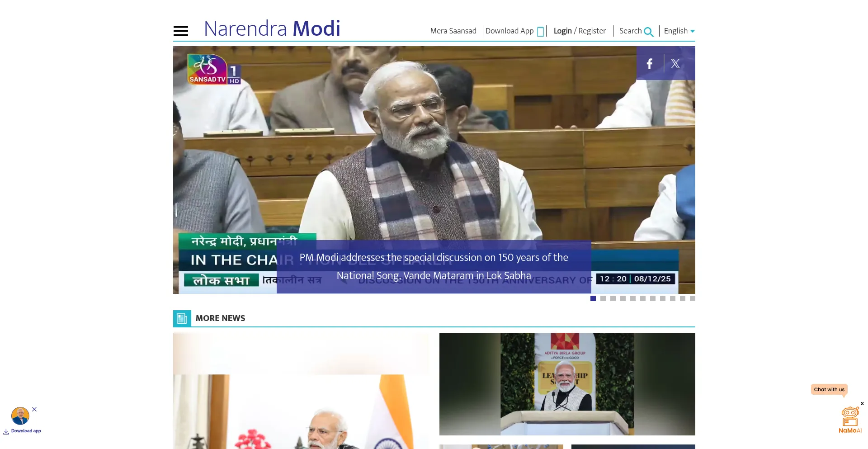This screenshot has width=868, height=449.
Task: Share banner via X icon
Action: tap(675, 64)
